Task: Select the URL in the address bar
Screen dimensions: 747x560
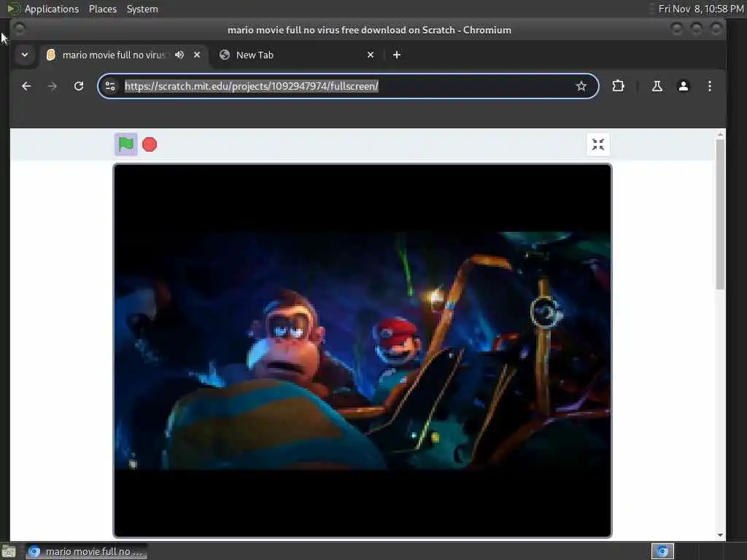Action: click(252, 86)
